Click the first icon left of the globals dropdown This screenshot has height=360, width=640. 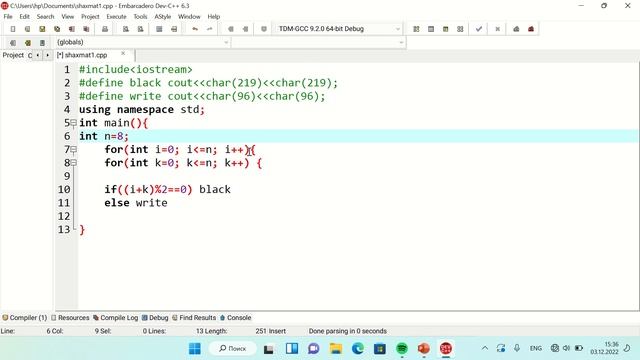click(13, 42)
